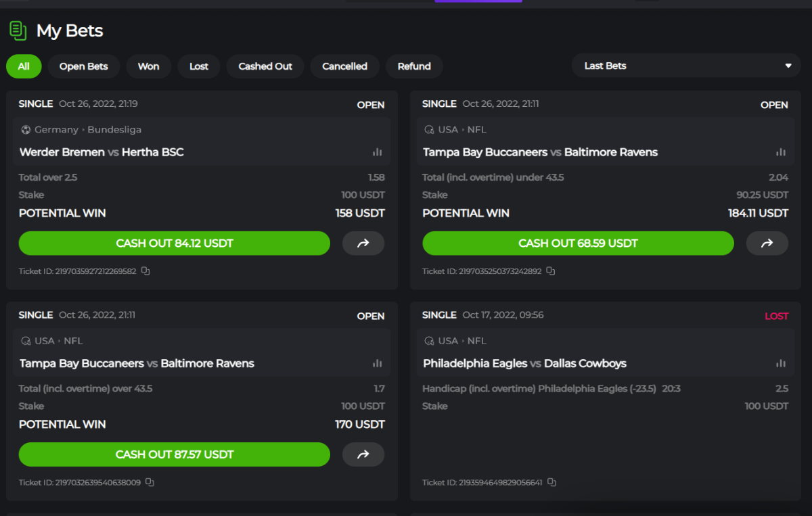Image resolution: width=812 pixels, height=516 pixels.
Task: Copy ticket ID of under 43.5 bet
Action: point(550,271)
